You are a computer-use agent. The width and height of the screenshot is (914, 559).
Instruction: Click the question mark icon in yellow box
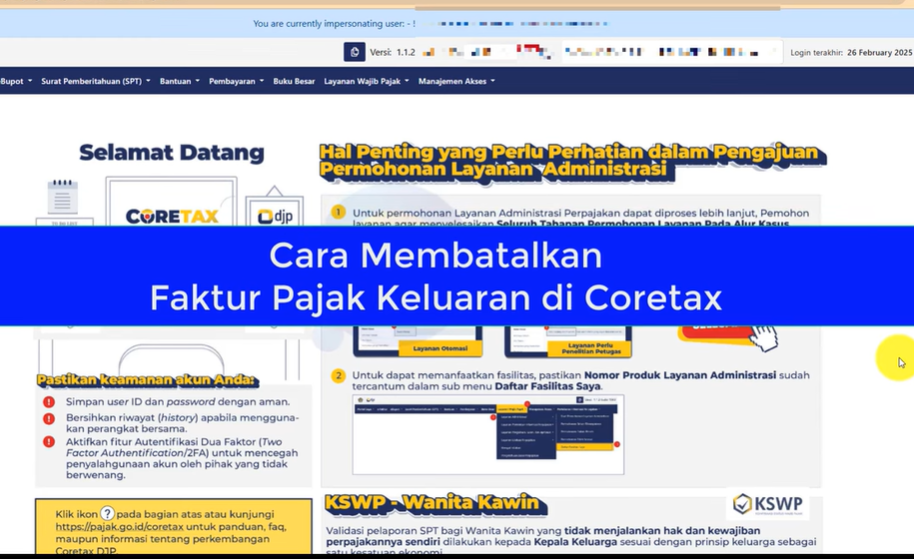(x=107, y=514)
